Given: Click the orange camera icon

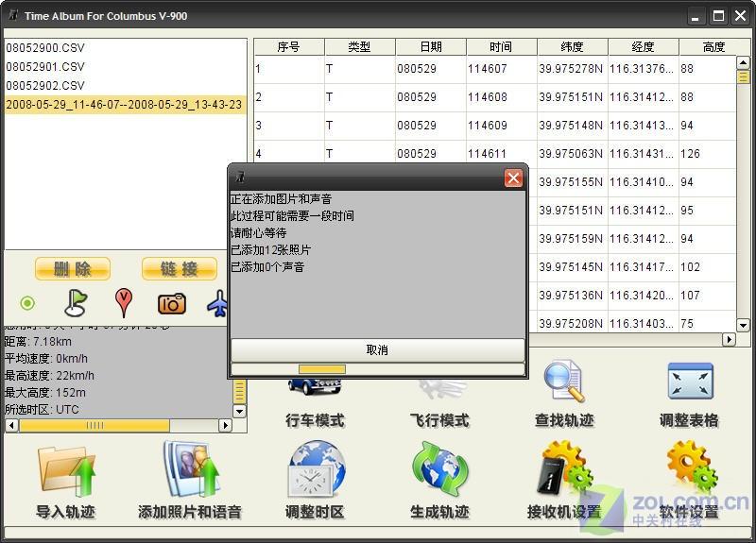Looking at the screenshot, I should click(172, 303).
